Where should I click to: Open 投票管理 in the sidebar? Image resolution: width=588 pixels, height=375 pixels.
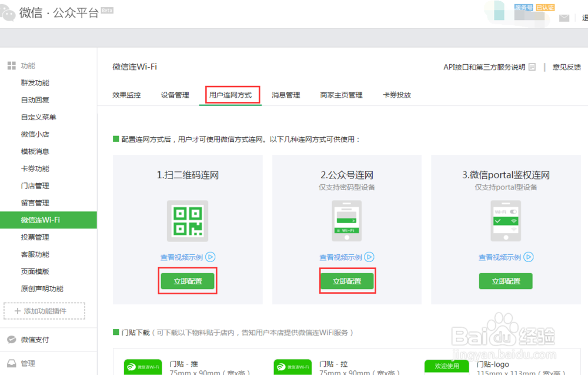coord(35,237)
